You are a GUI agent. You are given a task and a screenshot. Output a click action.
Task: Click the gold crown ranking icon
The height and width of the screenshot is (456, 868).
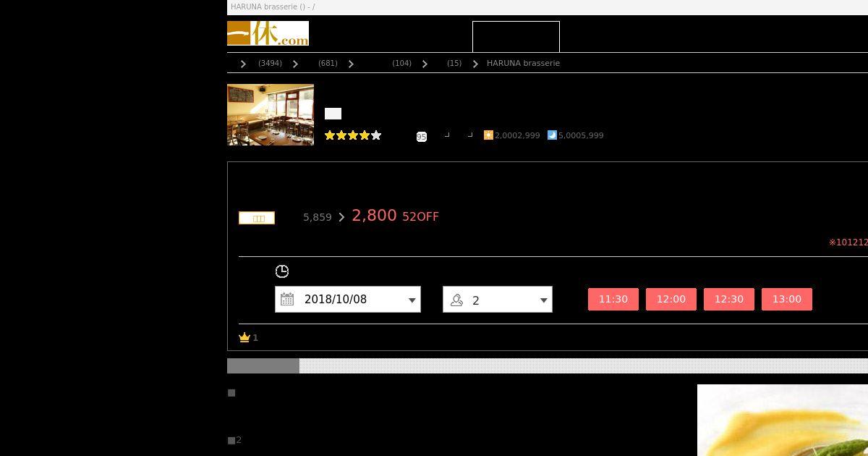[x=244, y=337]
